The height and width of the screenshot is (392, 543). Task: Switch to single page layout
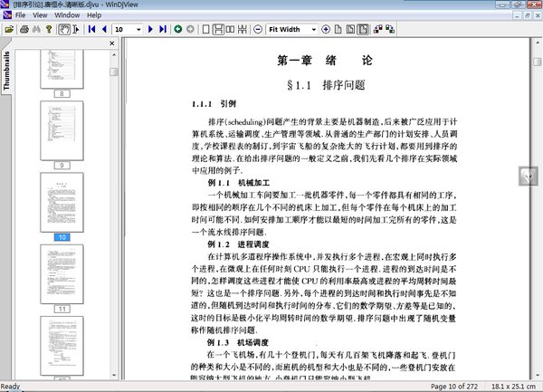tap(205, 30)
